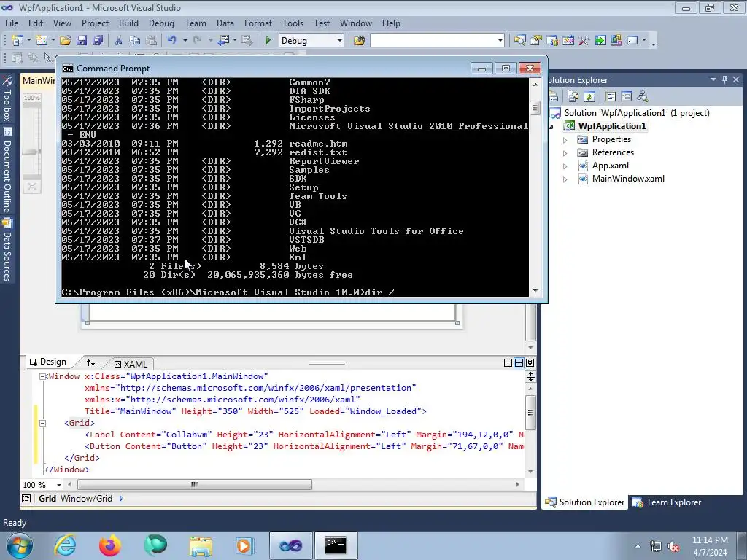Toggle horizontal split view of designer
The height and width of the screenshot is (560, 747).
pos(519,363)
